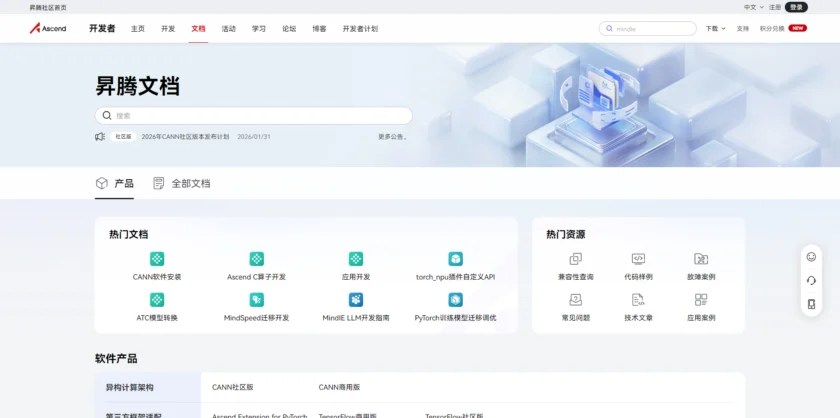840x418 pixels.
Task: Click 更多公告 link
Action: point(393,137)
